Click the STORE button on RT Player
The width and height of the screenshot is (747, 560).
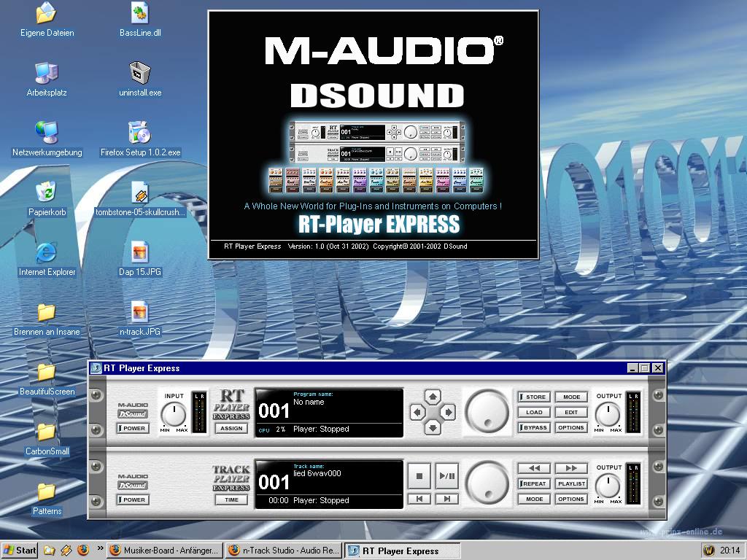point(534,397)
